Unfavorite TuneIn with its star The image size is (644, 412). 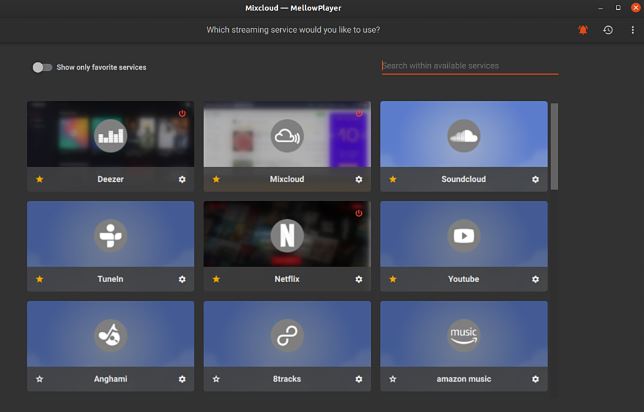pos(39,279)
